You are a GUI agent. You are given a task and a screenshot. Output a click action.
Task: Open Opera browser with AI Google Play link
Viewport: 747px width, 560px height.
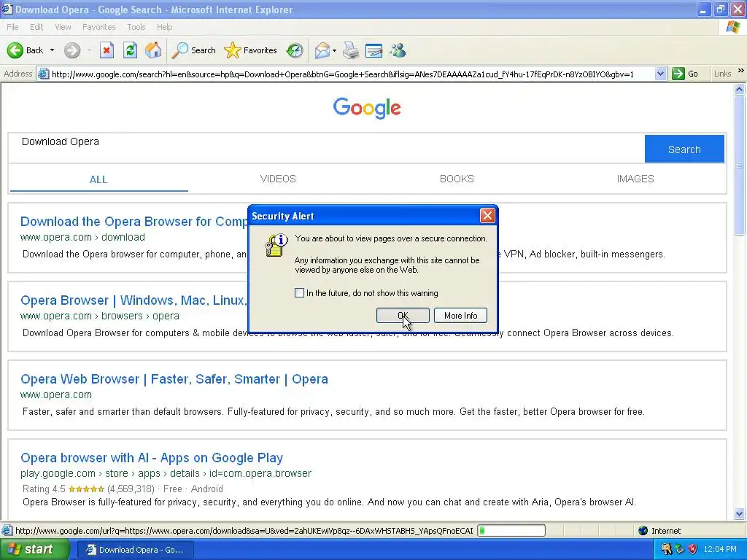click(152, 458)
